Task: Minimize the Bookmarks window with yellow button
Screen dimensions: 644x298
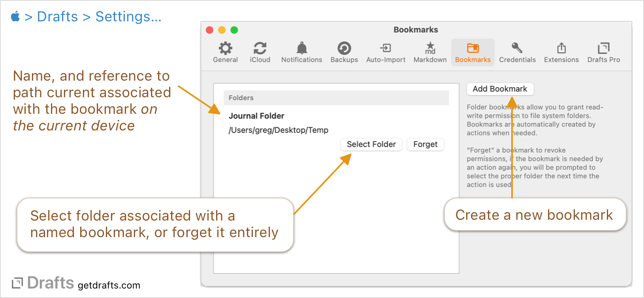Action: pos(222,30)
